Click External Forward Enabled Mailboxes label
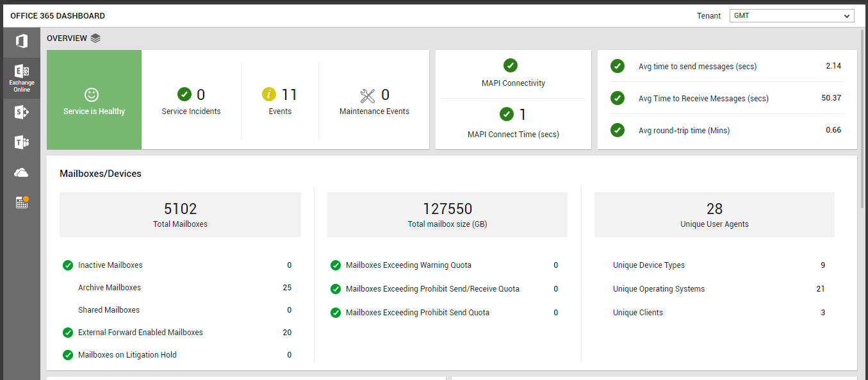Viewport: 868px width, 380px height. pos(140,333)
